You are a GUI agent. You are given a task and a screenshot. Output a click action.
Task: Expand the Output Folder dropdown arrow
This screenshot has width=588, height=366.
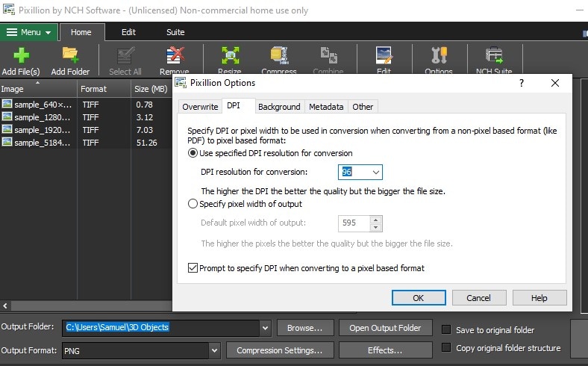(265, 328)
